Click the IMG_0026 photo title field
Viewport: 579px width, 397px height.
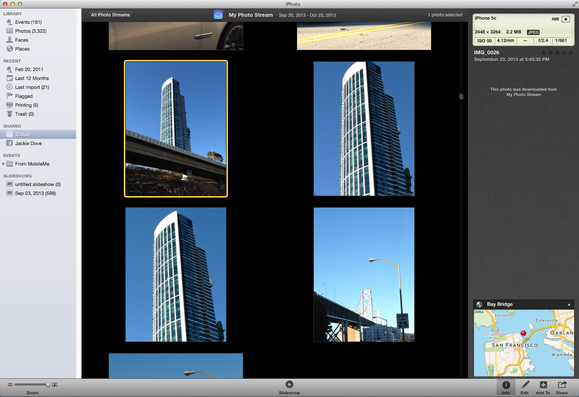click(x=486, y=52)
